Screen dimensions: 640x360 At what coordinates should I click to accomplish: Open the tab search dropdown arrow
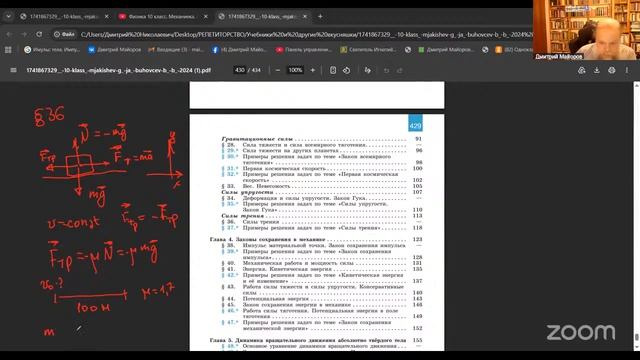coord(8,16)
